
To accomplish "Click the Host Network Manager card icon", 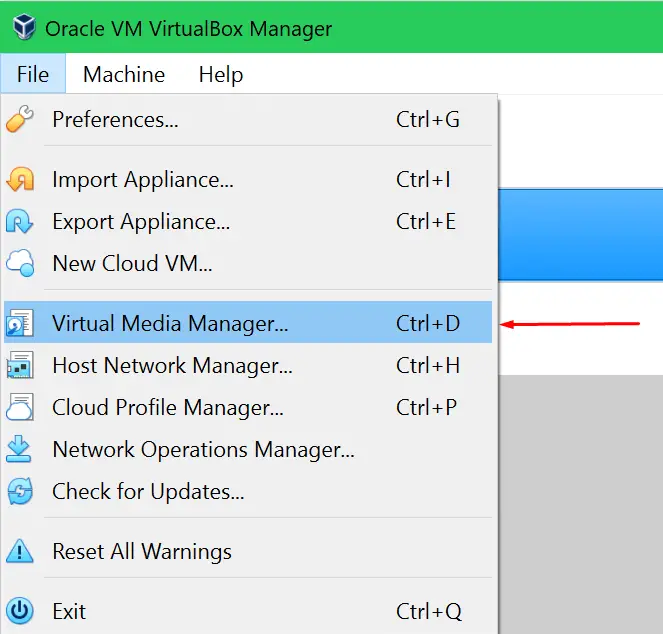I will (19, 365).
